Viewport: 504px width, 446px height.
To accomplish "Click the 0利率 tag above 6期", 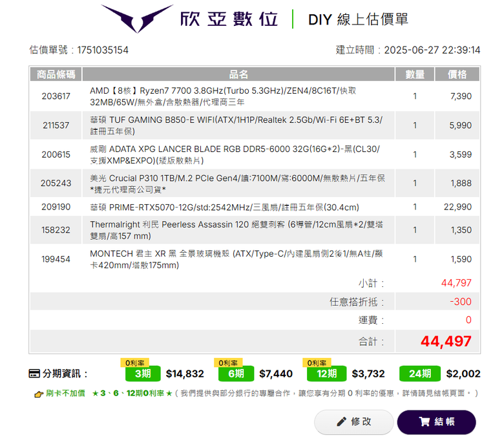I will 228,363.
